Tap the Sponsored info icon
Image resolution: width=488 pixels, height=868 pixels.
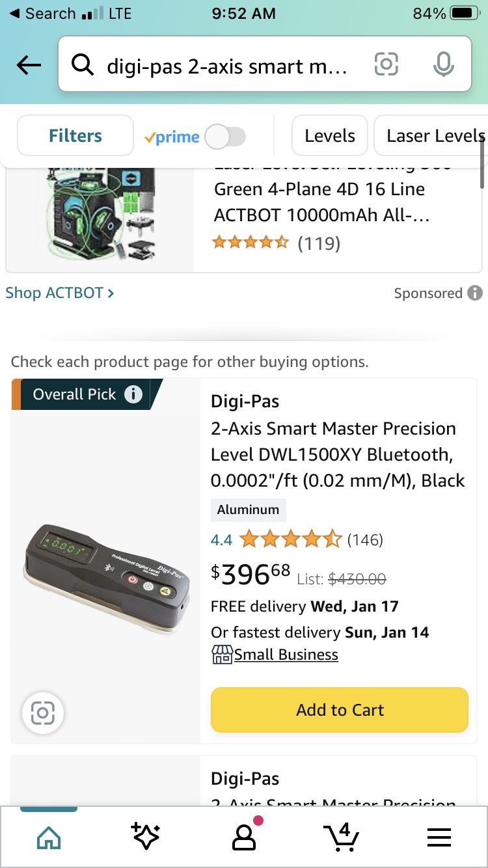click(x=475, y=293)
